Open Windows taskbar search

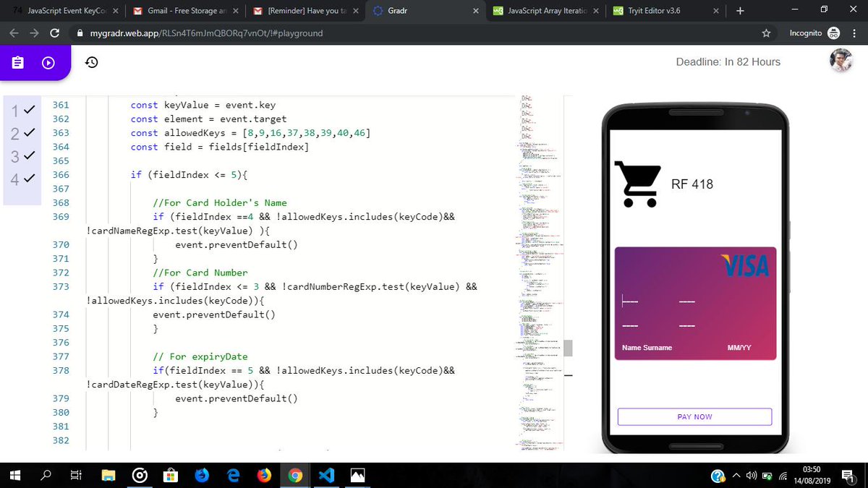[x=46, y=475]
